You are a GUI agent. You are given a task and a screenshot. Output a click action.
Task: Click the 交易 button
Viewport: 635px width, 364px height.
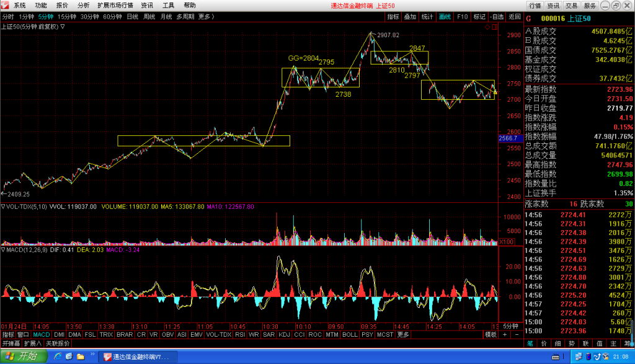(571, 5)
